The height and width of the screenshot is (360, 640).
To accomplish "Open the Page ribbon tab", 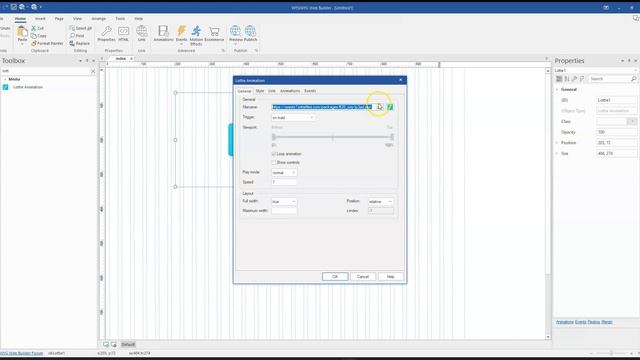I will (59, 19).
